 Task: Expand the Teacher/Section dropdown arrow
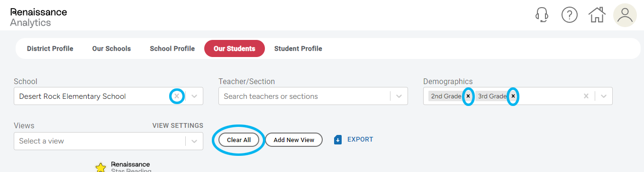(x=399, y=96)
